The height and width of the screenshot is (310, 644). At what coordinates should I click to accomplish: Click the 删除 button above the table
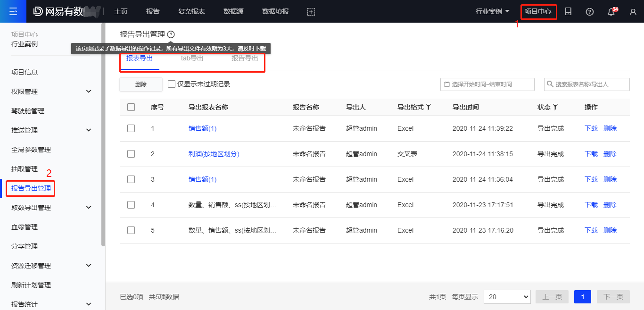[141, 84]
